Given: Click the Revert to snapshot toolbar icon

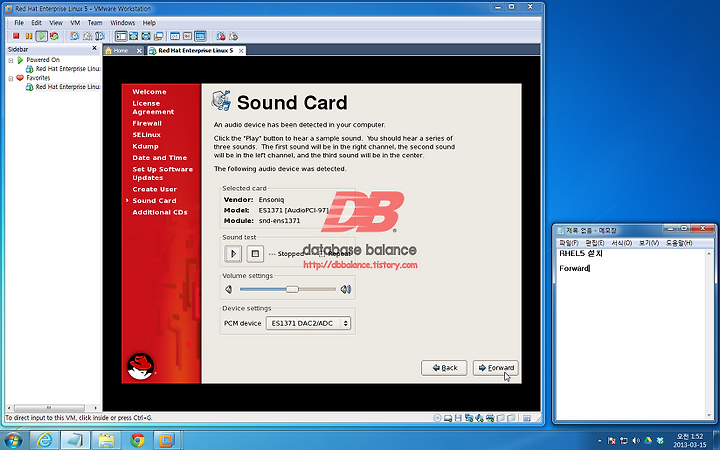Looking at the screenshot, I should pyautogui.click(x=87, y=36).
